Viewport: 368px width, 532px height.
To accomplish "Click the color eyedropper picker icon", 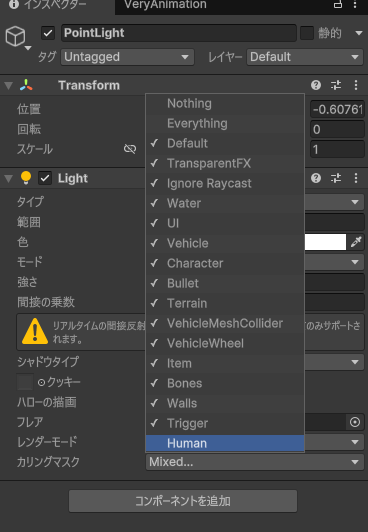I will point(356,242).
